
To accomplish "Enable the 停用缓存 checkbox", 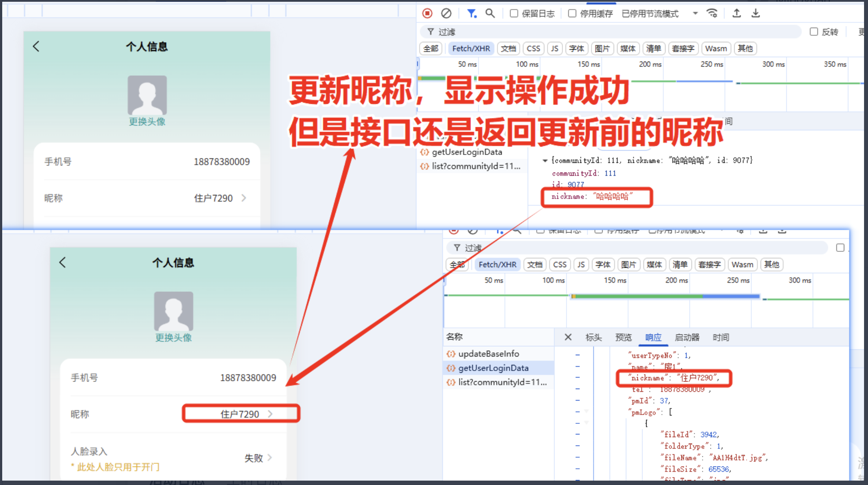I will [x=572, y=13].
